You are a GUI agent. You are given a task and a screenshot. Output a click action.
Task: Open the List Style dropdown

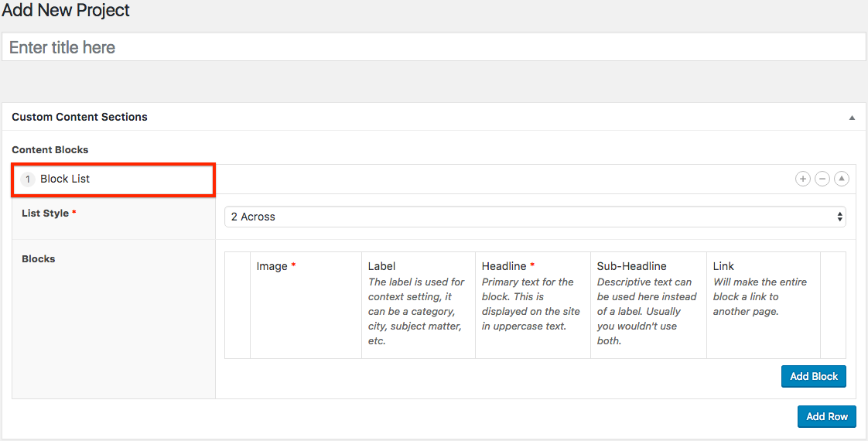pyautogui.click(x=534, y=217)
